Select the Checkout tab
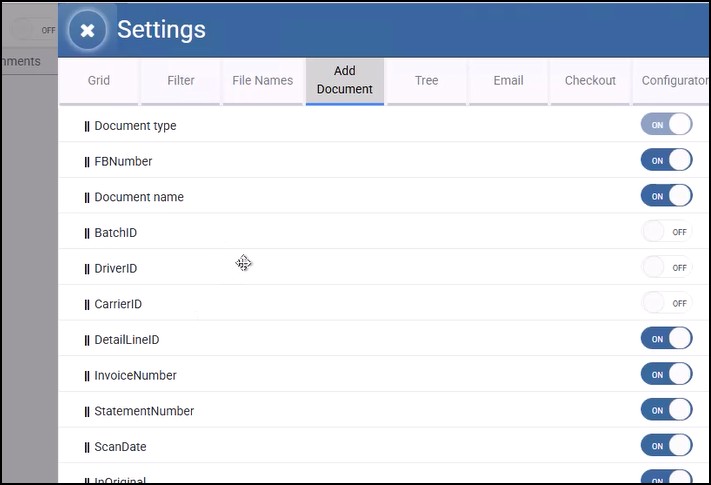711x485 pixels. coord(590,80)
